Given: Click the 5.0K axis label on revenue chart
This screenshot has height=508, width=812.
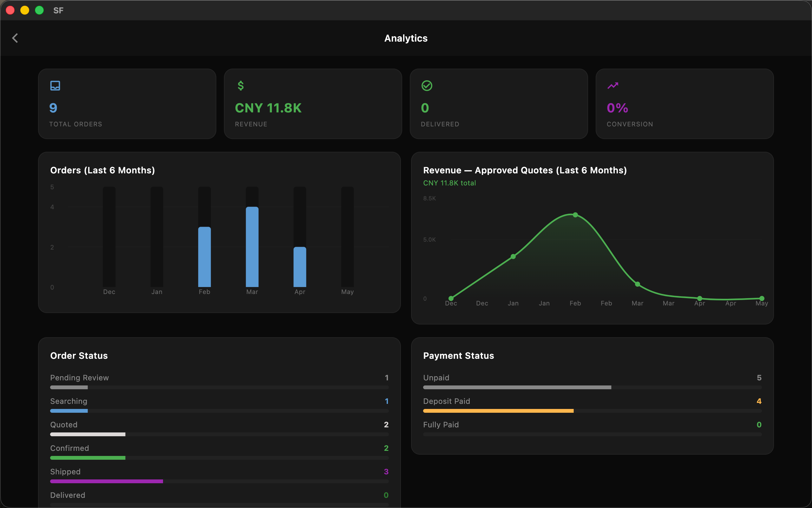Looking at the screenshot, I should (429, 239).
